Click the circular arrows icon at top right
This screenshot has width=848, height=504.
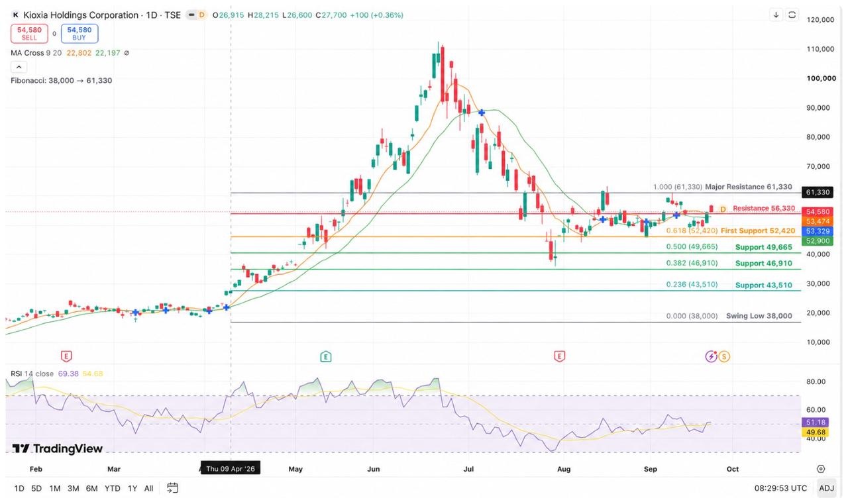tap(792, 15)
